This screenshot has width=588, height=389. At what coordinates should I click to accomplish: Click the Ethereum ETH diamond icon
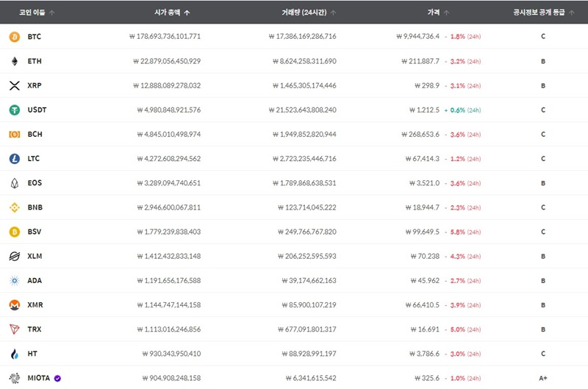click(14, 61)
